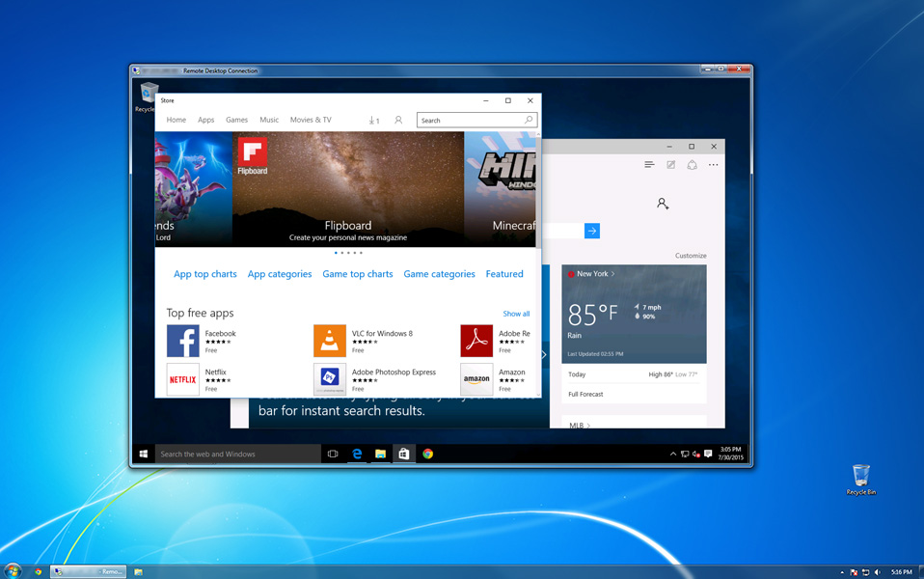Click the Amazon app name text
Viewport: 924px width, 579px height.
pos(511,372)
